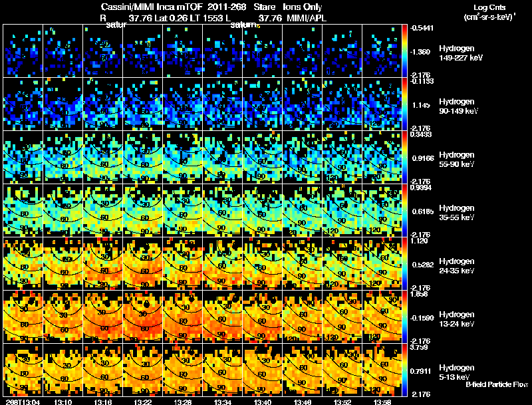Click the 13:46 time label

303,402
